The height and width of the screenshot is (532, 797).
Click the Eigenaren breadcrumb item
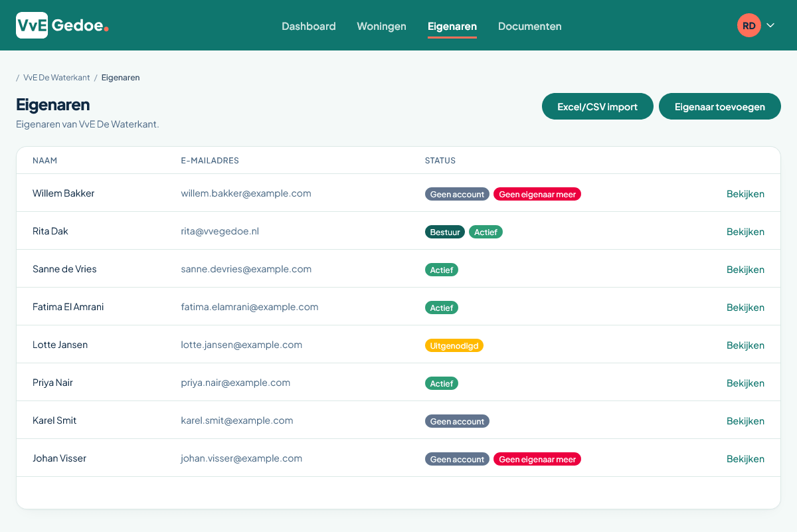point(121,78)
